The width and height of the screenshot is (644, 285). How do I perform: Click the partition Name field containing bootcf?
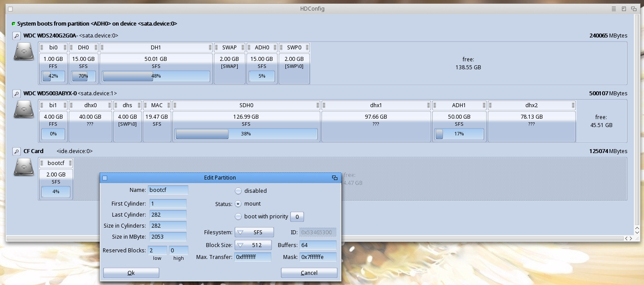[168, 190]
